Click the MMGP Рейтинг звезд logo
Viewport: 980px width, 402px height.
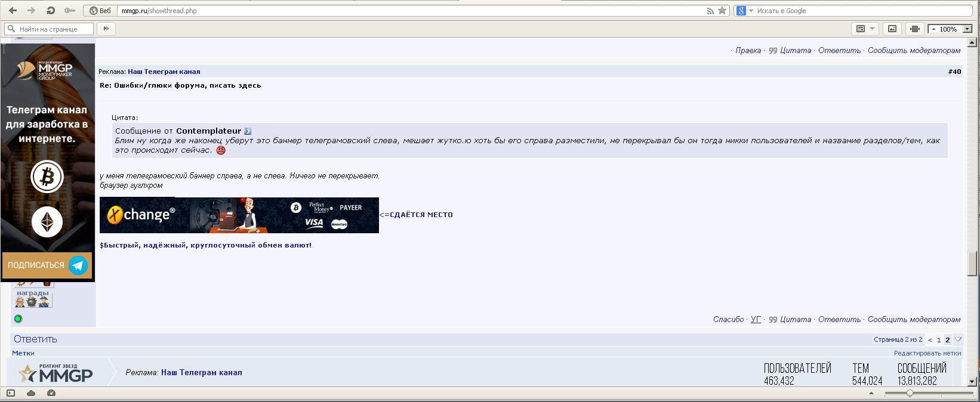coord(55,372)
